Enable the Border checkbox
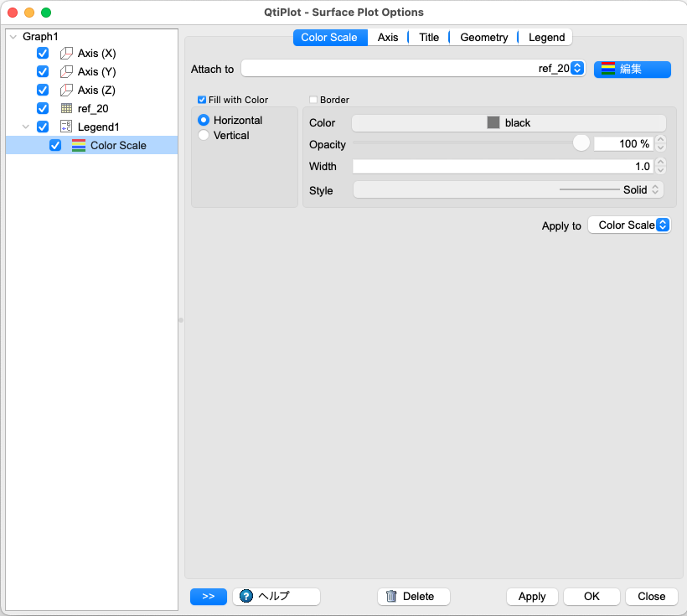687x616 pixels. point(313,100)
